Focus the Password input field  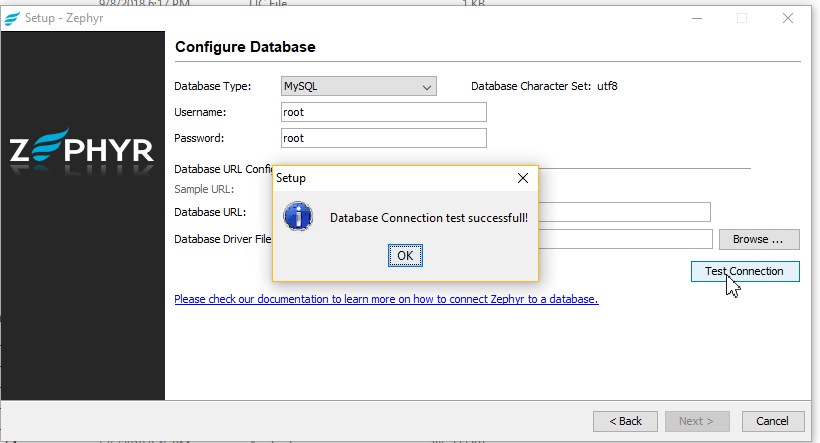click(x=384, y=138)
